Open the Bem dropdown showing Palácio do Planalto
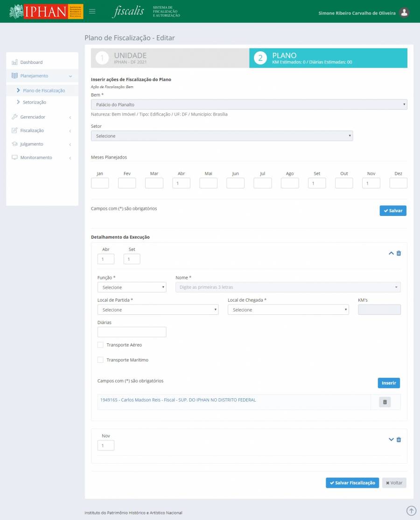The image size is (420, 520). pos(249,104)
